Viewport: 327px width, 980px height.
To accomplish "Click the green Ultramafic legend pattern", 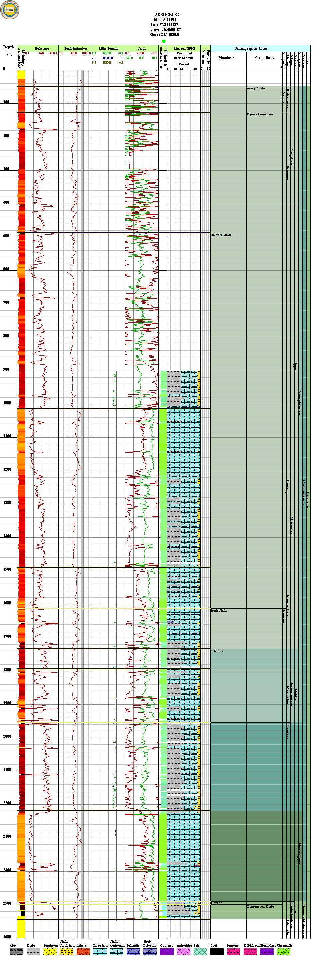I will pos(284,952).
